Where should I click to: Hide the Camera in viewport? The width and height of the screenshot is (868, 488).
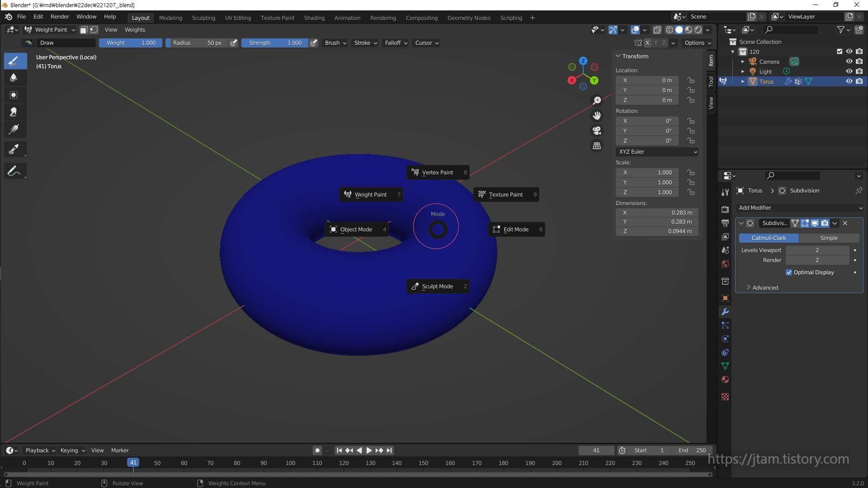tap(849, 61)
